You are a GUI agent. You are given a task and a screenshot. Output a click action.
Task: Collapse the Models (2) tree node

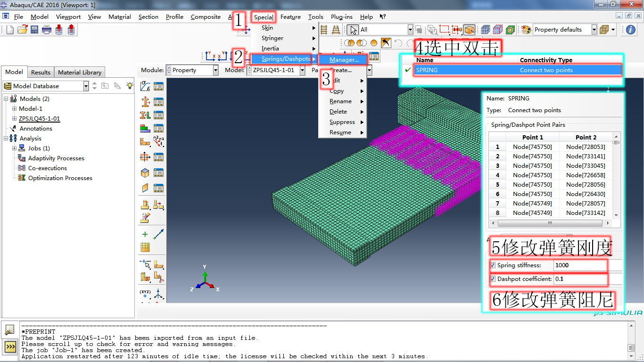coord(6,99)
